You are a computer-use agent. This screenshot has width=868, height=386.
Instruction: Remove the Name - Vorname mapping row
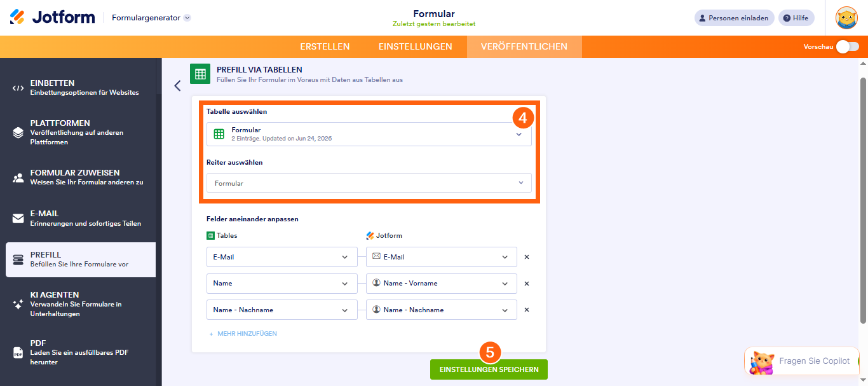coord(527,284)
